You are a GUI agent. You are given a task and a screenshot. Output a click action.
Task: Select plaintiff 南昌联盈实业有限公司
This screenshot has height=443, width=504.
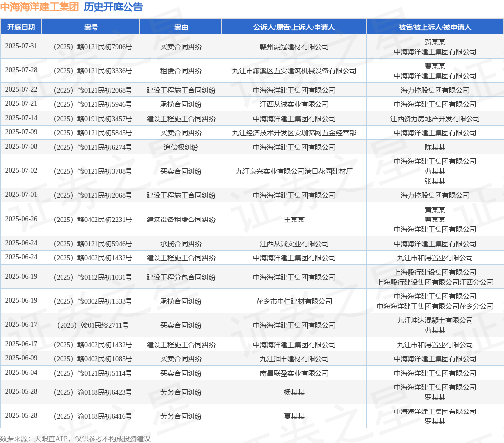294,373
